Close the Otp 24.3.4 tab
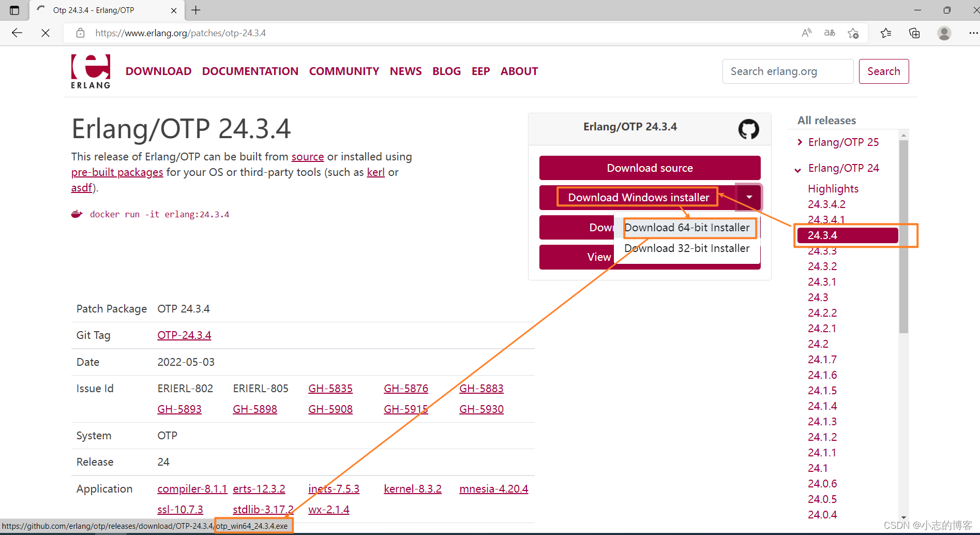Image resolution: width=980 pixels, height=535 pixels. click(174, 10)
